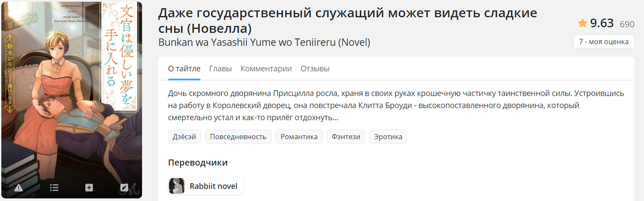The image size is (644, 201).
Task: Click the gold rating star
Action: 583,23
